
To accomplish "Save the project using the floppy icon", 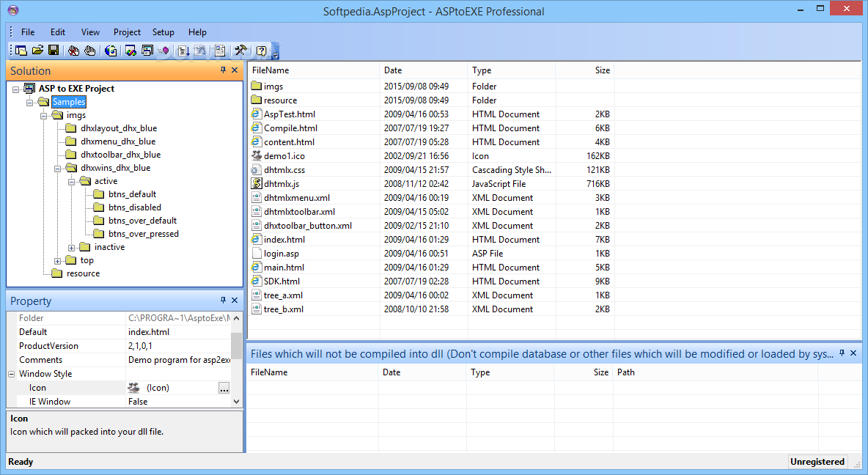I will pos(53,51).
